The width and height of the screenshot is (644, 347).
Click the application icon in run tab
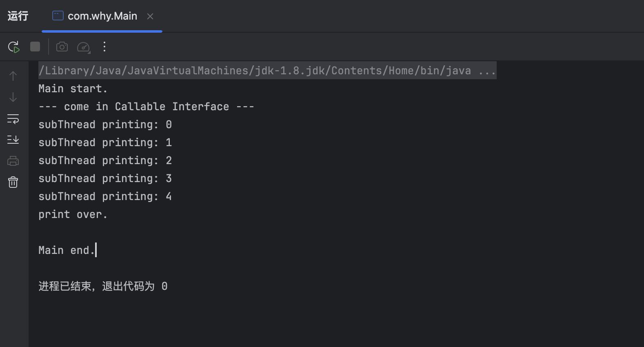point(58,16)
